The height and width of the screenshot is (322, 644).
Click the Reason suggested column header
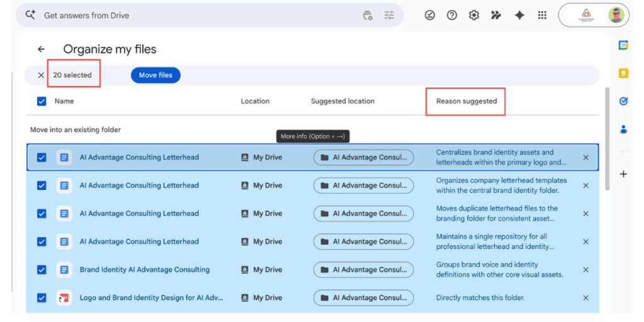pyautogui.click(x=467, y=101)
